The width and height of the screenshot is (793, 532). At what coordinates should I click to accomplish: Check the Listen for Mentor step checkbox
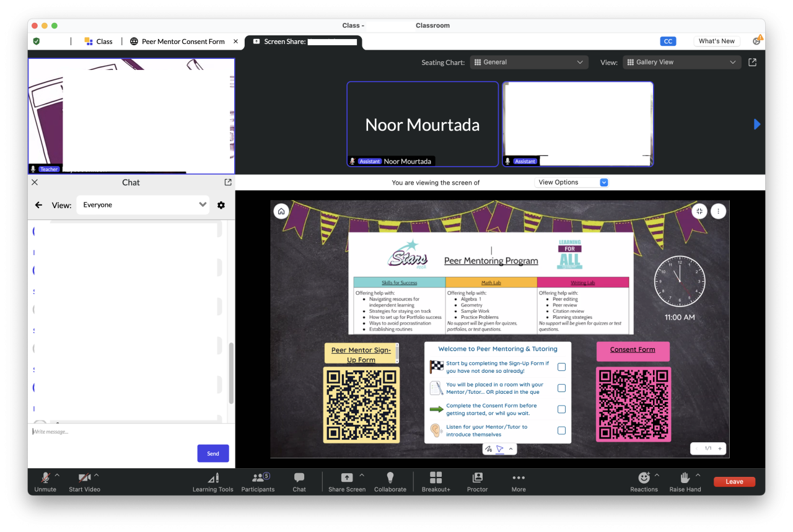561,430
